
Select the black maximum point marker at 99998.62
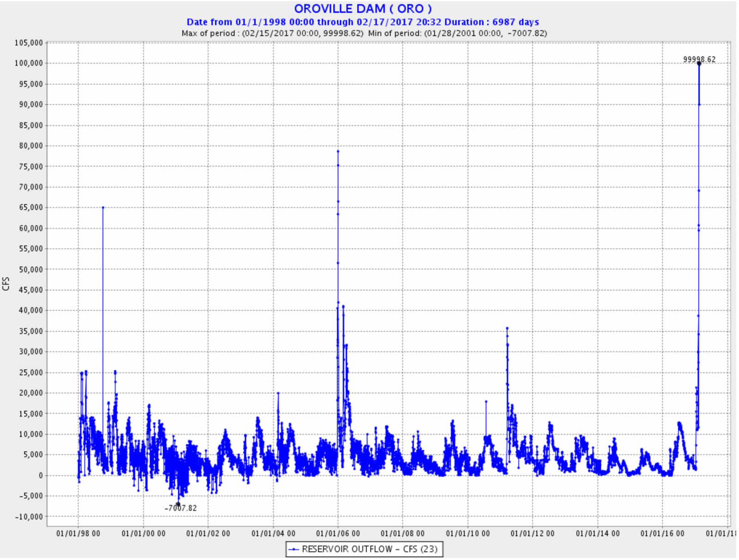click(x=699, y=64)
